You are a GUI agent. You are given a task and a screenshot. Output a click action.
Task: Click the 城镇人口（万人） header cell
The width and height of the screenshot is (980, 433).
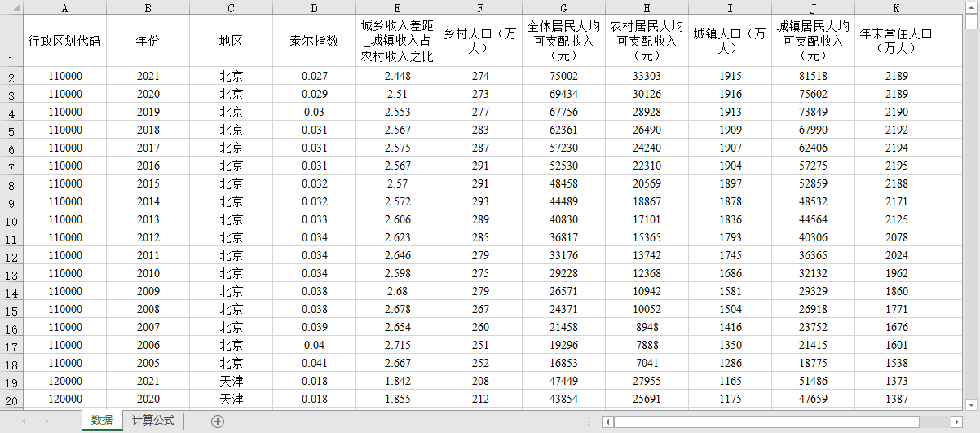[x=730, y=41]
